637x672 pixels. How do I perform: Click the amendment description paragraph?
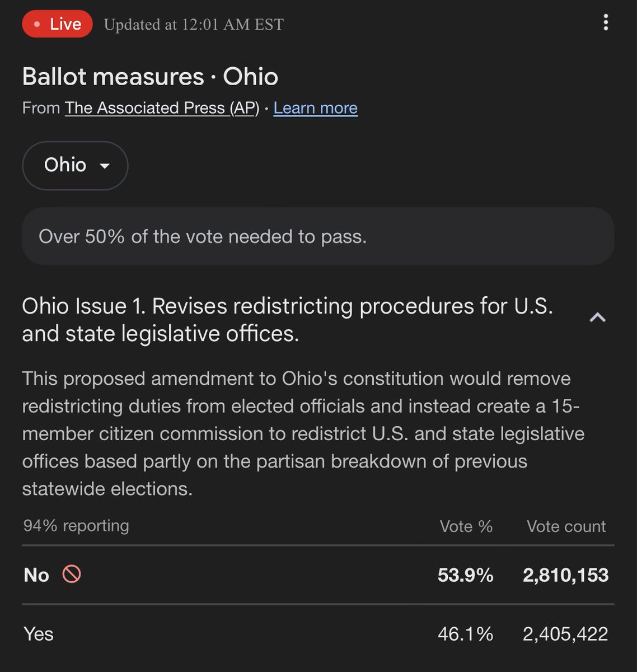click(302, 433)
